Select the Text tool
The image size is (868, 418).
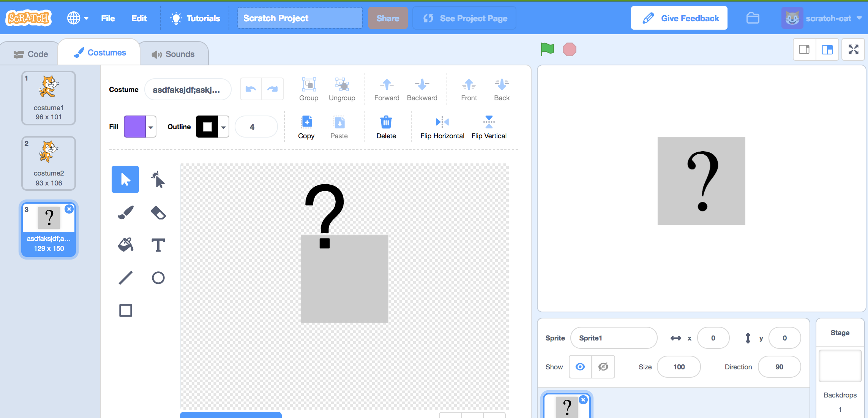pyautogui.click(x=158, y=245)
